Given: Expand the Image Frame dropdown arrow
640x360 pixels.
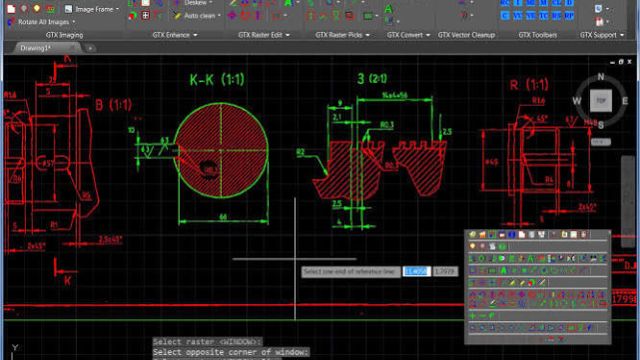Looking at the screenshot, I should point(118,9).
